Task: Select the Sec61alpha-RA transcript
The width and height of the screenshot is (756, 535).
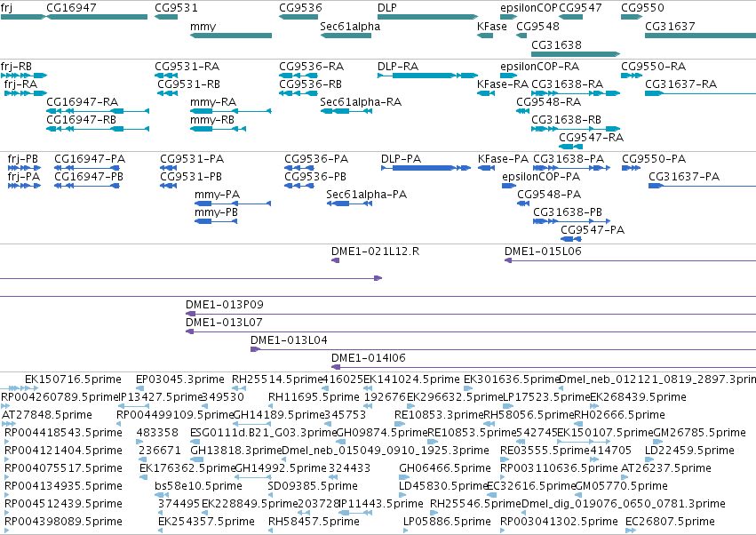Action: click(x=346, y=111)
